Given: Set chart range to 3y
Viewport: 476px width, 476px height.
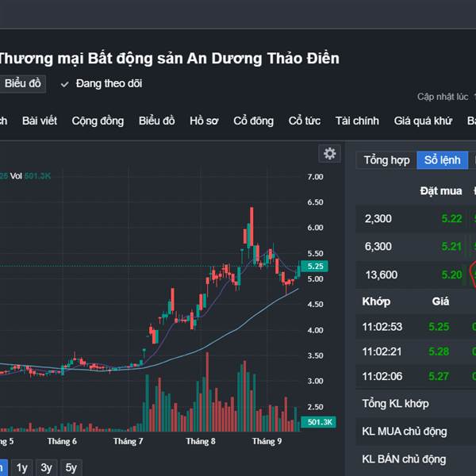Looking at the screenshot, I should pos(47,468).
